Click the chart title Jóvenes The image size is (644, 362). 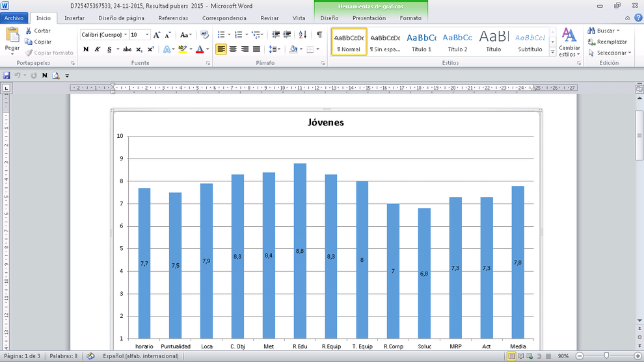[326, 122]
